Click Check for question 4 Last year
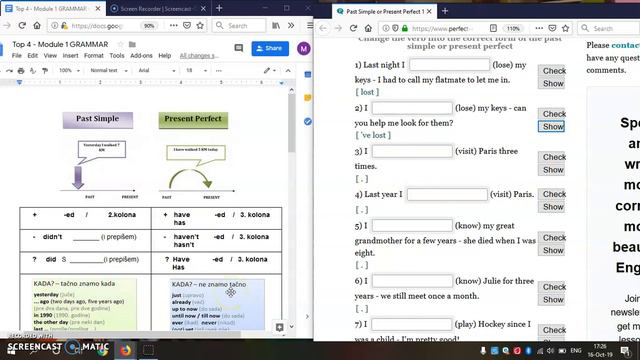 (x=551, y=194)
